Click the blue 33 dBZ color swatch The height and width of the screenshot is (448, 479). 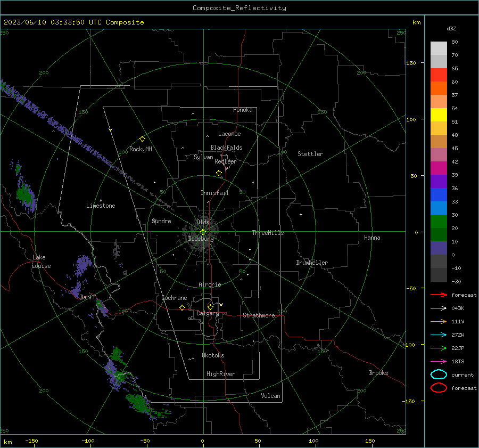(x=439, y=195)
